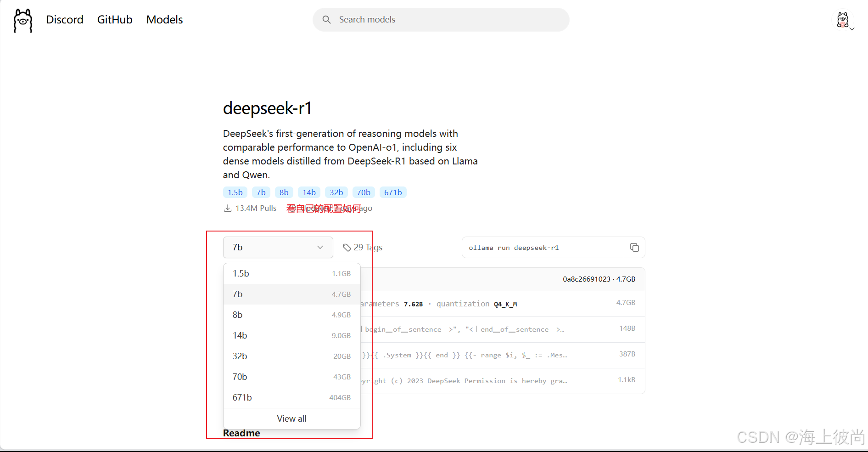The width and height of the screenshot is (868, 452).
Task: Click the search magnifier icon
Action: coord(326,20)
